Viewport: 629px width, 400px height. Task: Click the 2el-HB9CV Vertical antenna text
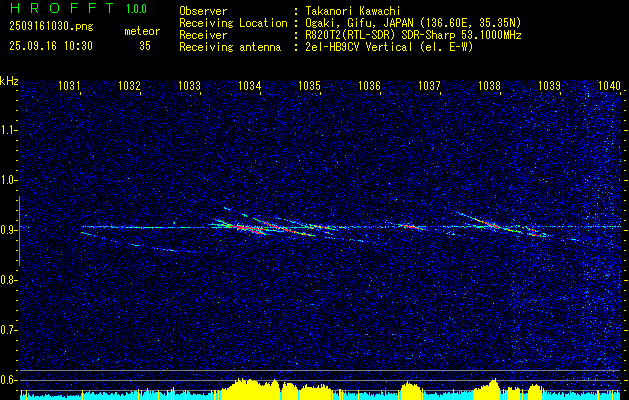pyautogui.click(x=389, y=47)
